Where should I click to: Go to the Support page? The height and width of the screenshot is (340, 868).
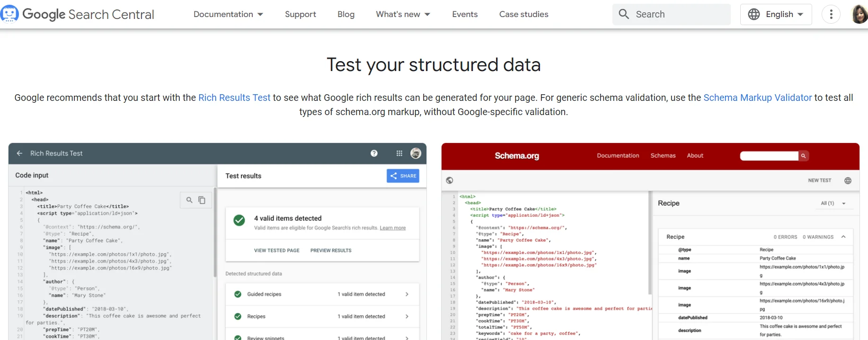(301, 14)
